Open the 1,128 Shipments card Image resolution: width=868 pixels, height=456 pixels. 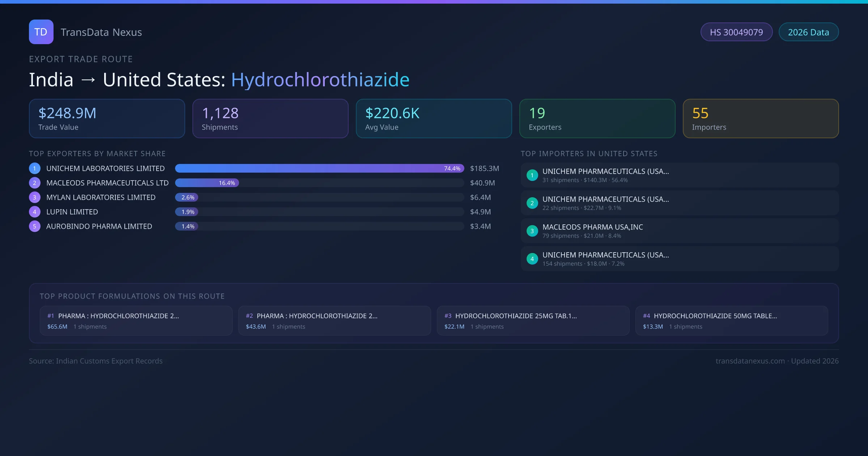click(270, 118)
